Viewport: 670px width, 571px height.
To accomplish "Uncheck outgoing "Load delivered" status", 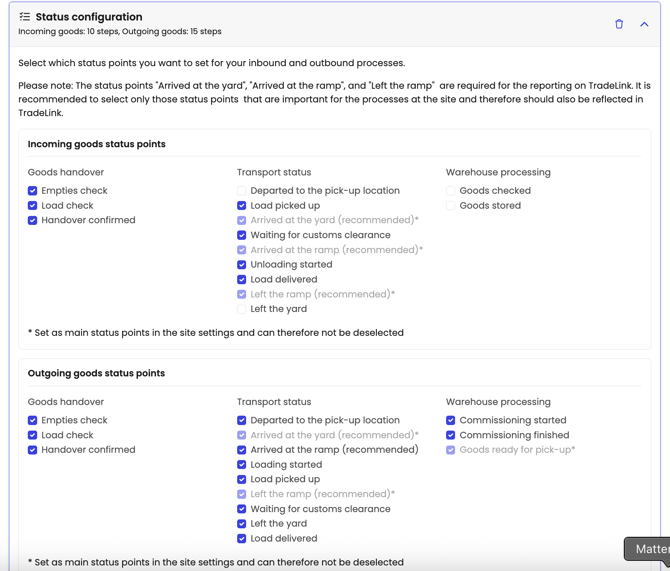I will [242, 539].
